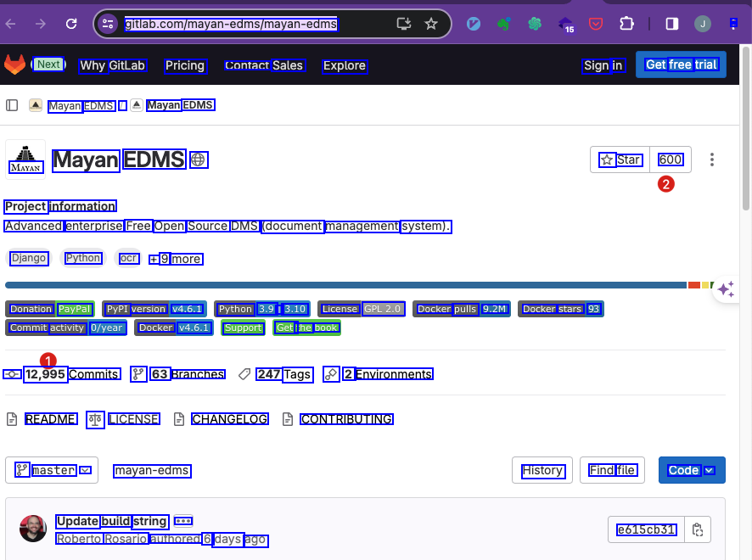Click the Get free trial button
The image size is (752, 560).
pyautogui.click(x=681, y=64)
